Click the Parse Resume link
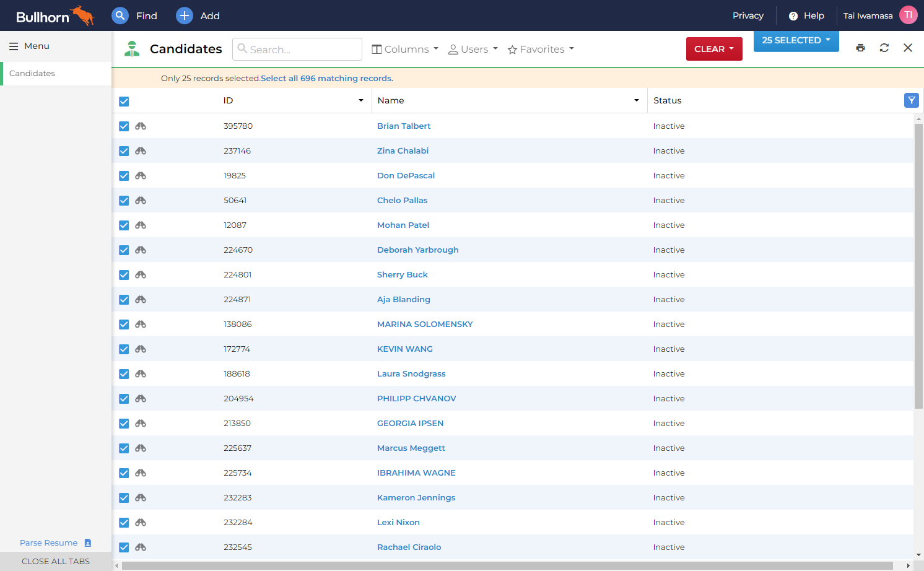 point(49,543)
